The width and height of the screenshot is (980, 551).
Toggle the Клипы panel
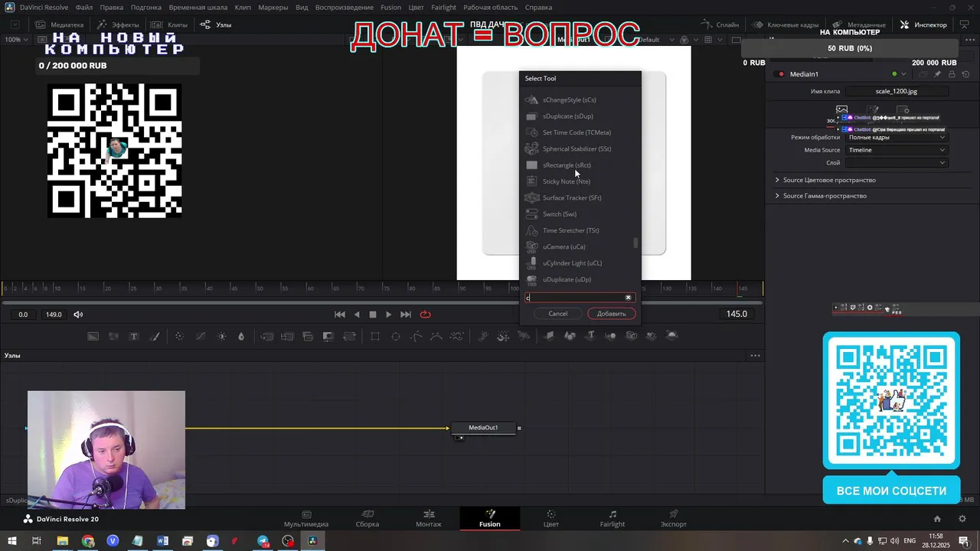tap(169, 24)
